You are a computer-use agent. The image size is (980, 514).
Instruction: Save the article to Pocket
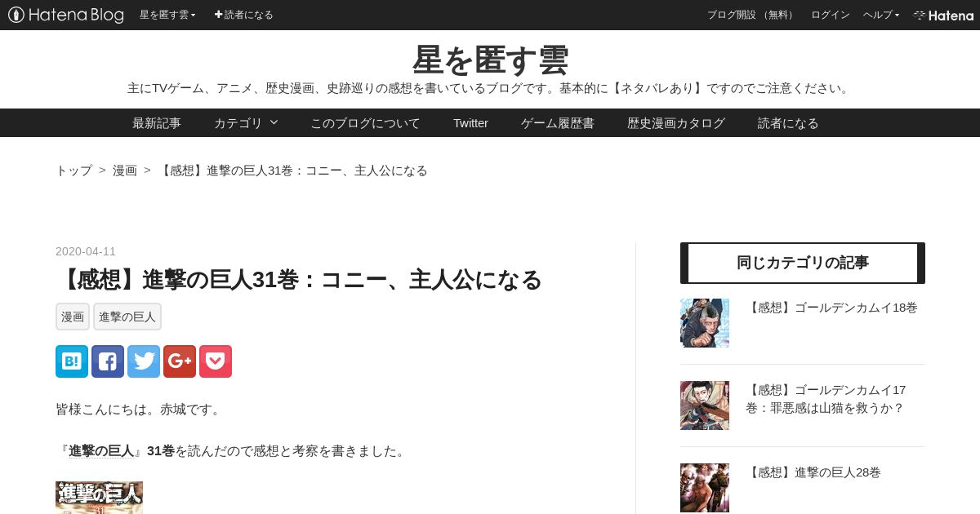tap(216, 361)
